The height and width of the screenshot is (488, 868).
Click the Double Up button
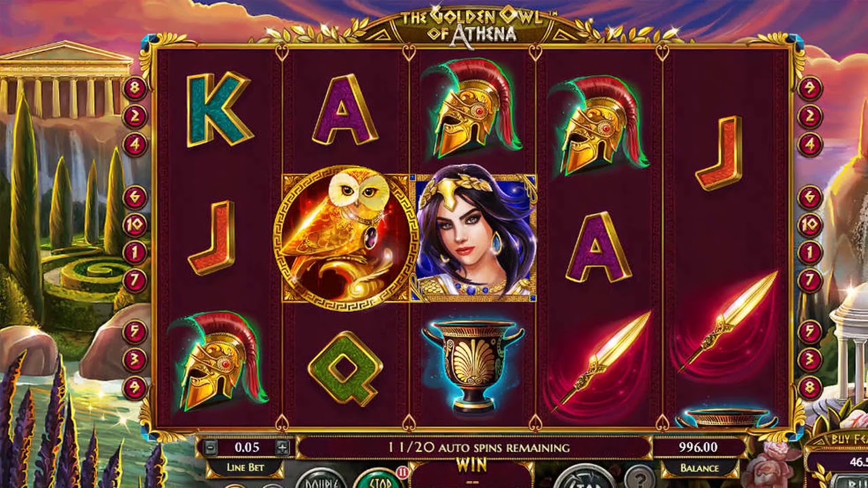pos(321,479)
